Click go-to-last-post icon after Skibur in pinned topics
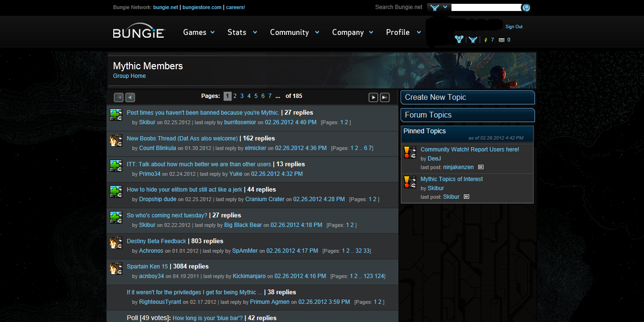The height and width of the screenshot is (322, 644). click(x=466, y=197)
